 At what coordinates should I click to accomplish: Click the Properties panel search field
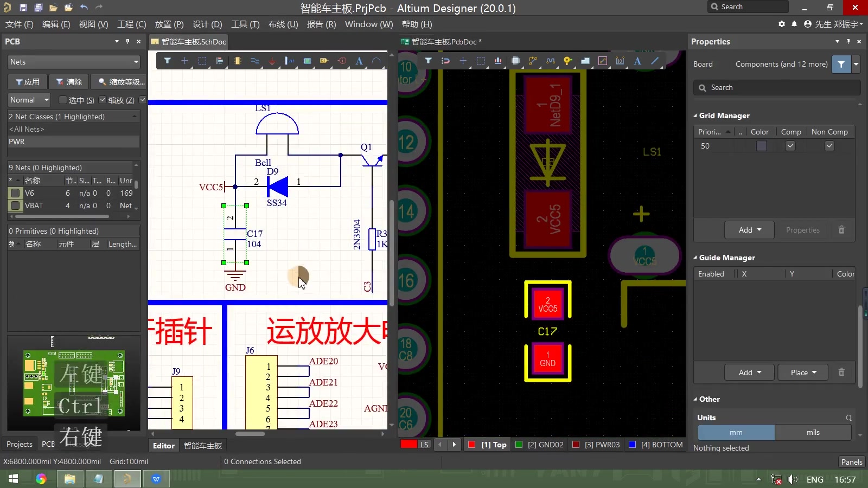coord(777,87)
